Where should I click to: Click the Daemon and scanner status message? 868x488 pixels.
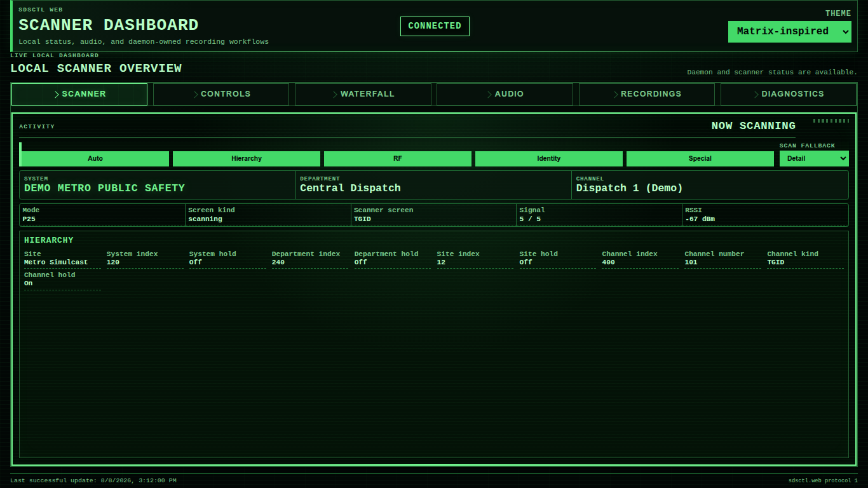point(772,72)
